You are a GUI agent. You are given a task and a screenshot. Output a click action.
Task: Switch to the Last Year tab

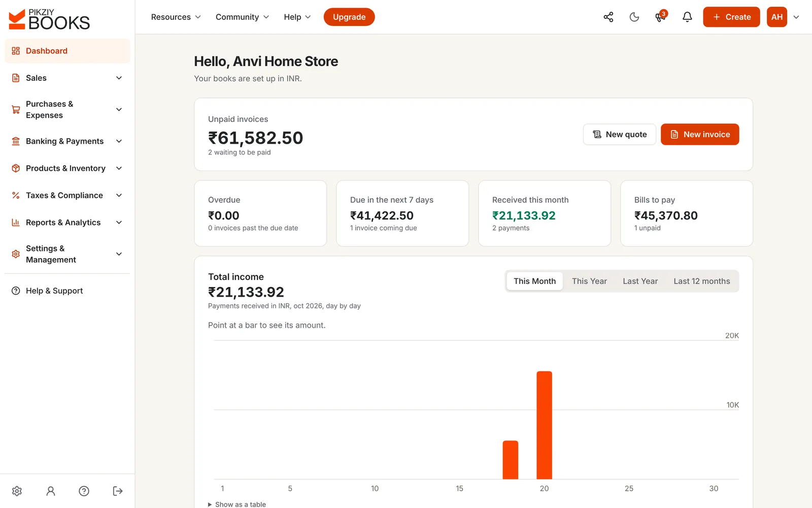click(640, 281)
